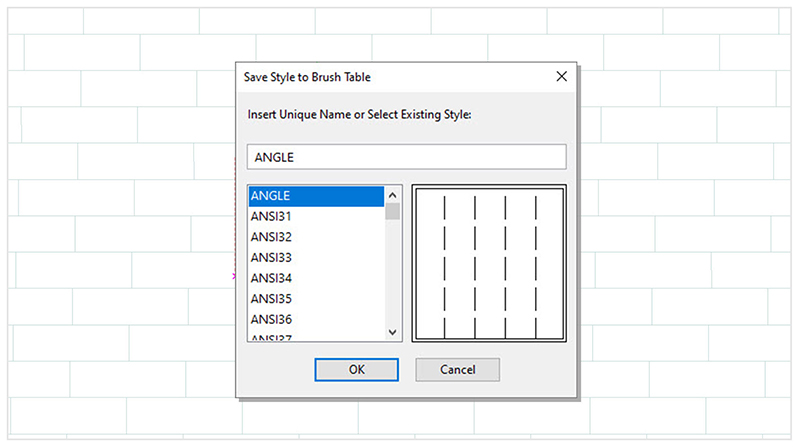This screenshot has width=800, height=447.
Task: Click the style name input field containing ANGLE
Action: (x=407, y=157)
